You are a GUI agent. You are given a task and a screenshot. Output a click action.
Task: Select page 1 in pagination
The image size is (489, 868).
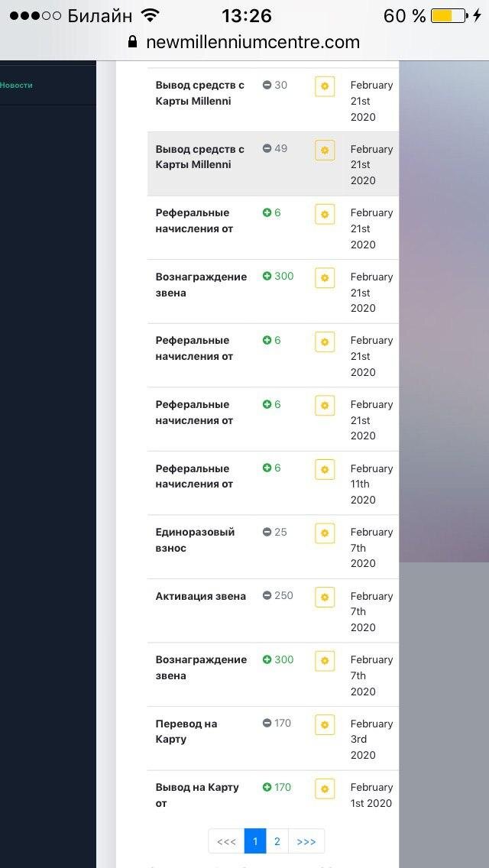pyautogui.click(x=255, y=841)
